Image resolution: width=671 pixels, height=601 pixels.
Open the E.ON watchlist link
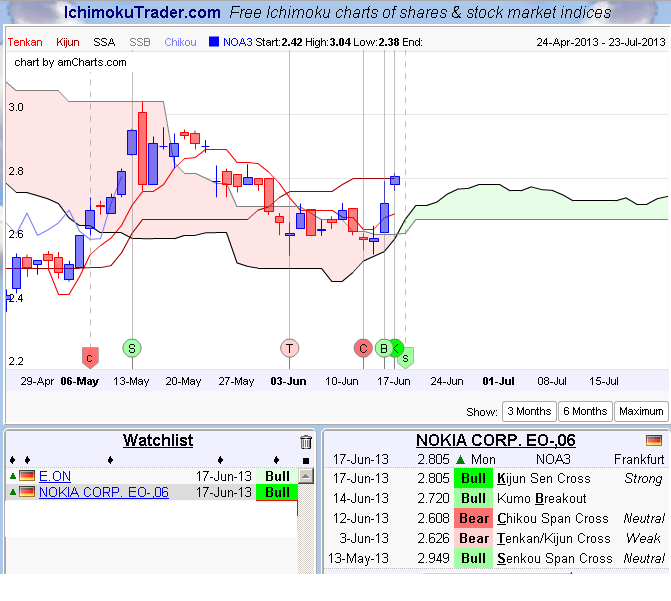(x=55, y=476)
